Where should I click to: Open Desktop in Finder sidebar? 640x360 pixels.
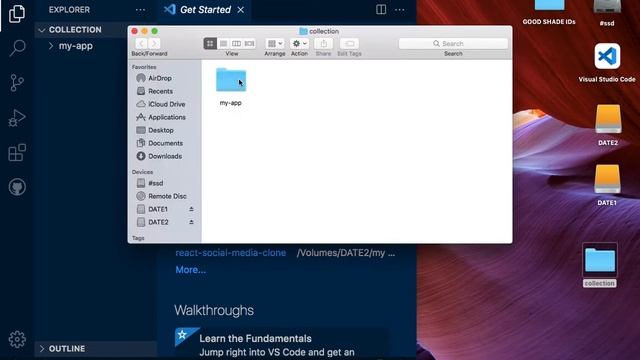tap(160, 130)
